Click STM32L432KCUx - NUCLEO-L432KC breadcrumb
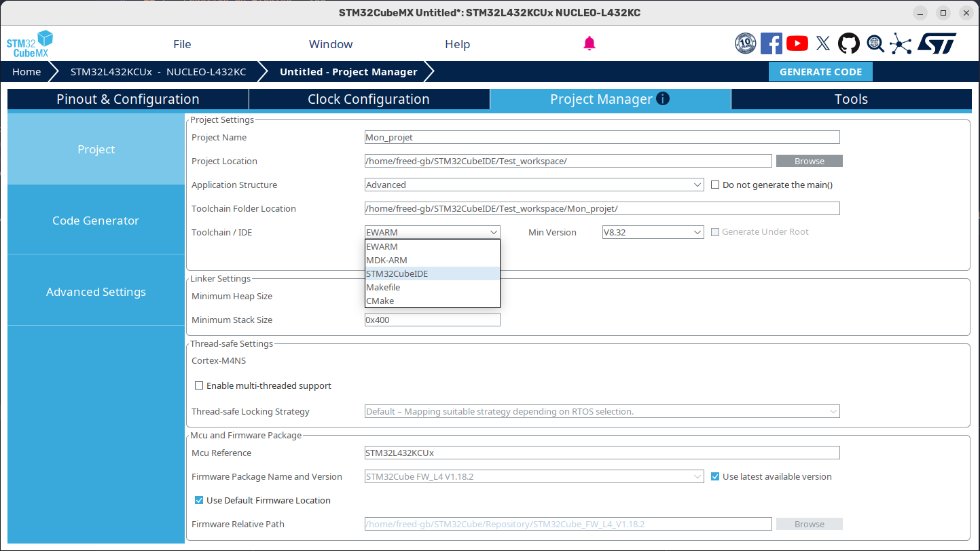The height and width of the screenshot is (551, 980). 158,71
